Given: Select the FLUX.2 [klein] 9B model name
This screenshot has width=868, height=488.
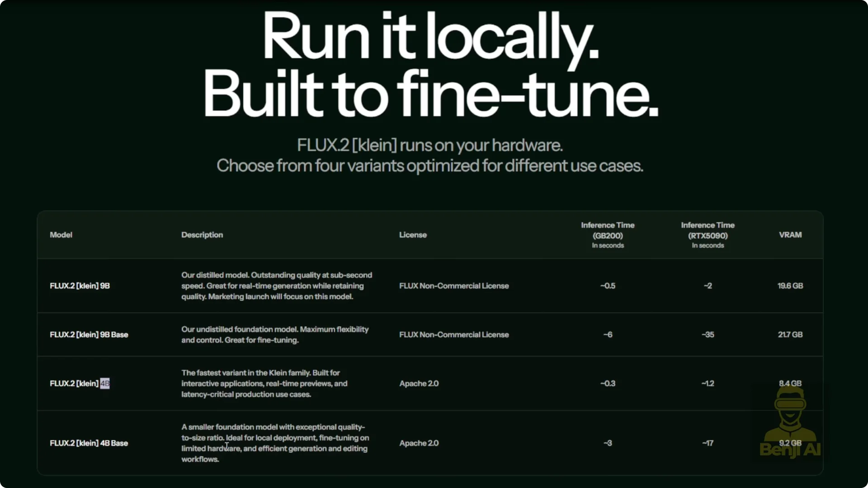Looking at the screenshot, I should tap(80, 286).
